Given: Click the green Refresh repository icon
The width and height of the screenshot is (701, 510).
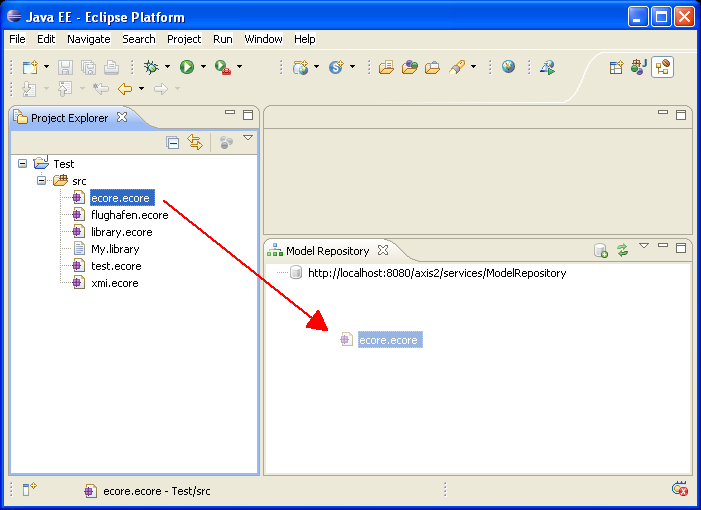Looking at the screenshot, I should point(622,250).
